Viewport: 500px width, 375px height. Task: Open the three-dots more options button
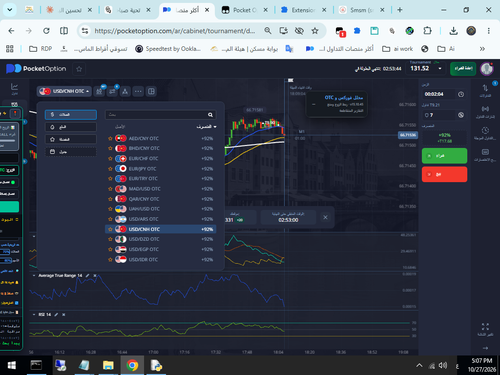coord(138,91)
